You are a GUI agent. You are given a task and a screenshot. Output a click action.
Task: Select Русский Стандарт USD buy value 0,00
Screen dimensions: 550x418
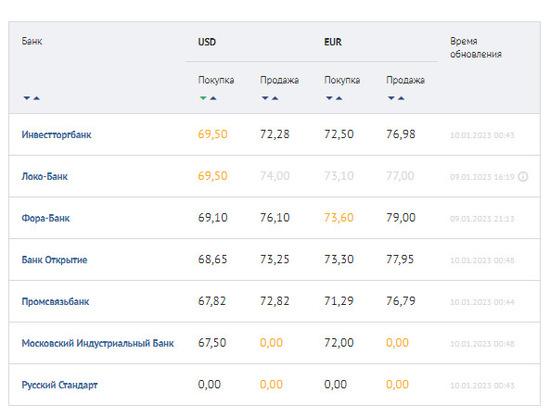pos(209,385)
